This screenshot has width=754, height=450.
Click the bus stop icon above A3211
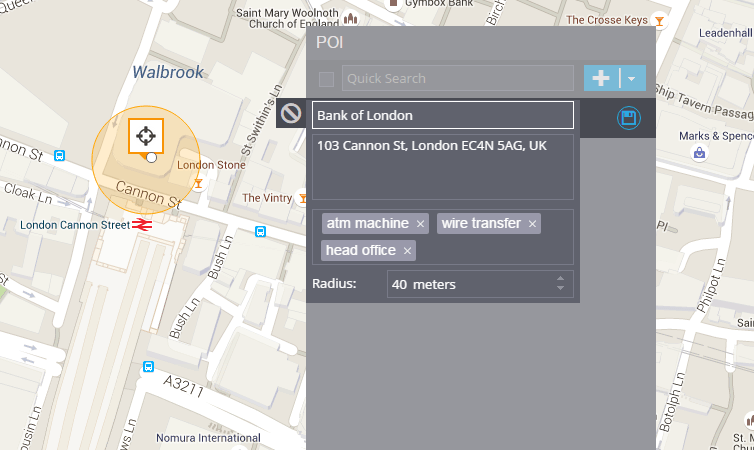149,367
